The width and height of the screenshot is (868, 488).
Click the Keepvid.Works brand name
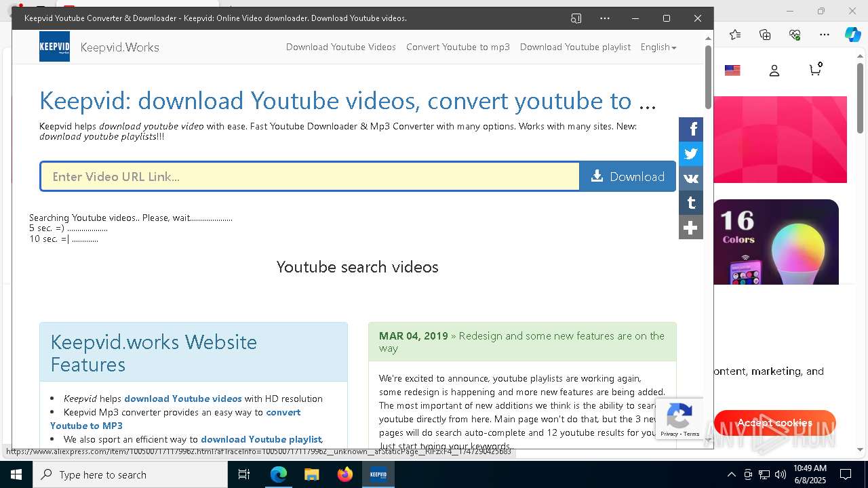click(119, 47)
